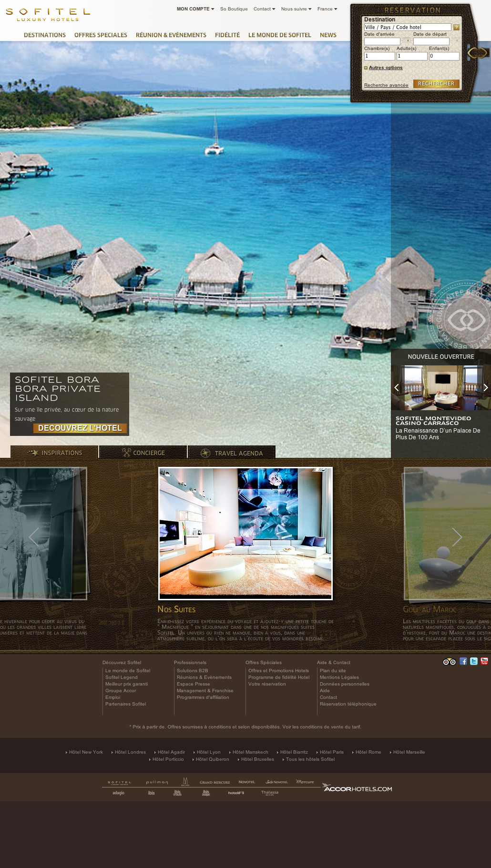The width and height of the screenshot is (491, 868).
Task: Switch to the Concierge tab
Action: click(x=143, y=453)
